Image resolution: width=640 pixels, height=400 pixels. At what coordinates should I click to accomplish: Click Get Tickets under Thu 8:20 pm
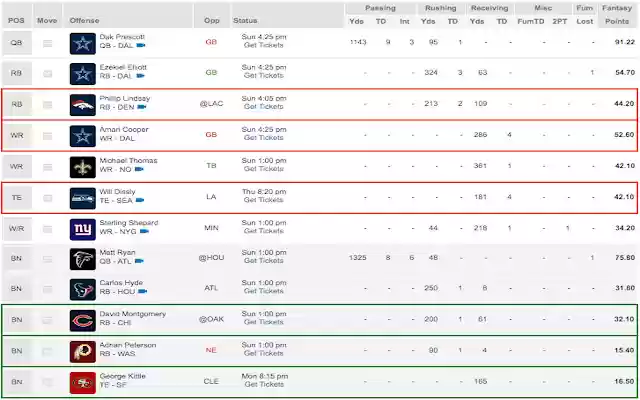[264, 200]
